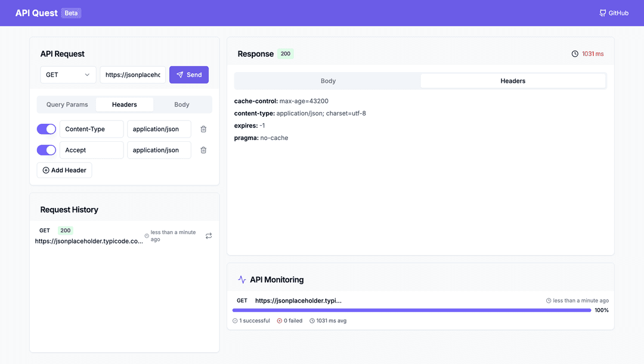
Task: Click the paper plane icon on Send
Action: click(x=179, y=74)
